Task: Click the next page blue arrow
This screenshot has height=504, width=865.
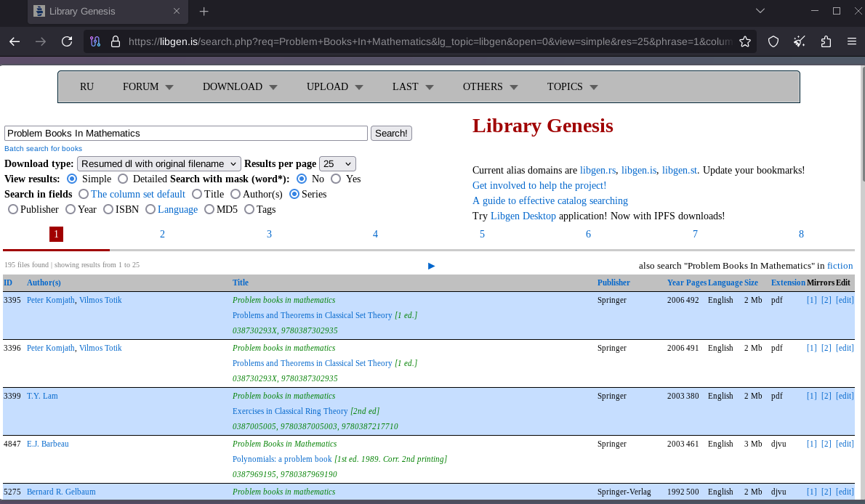Action: tap(431, 266)
